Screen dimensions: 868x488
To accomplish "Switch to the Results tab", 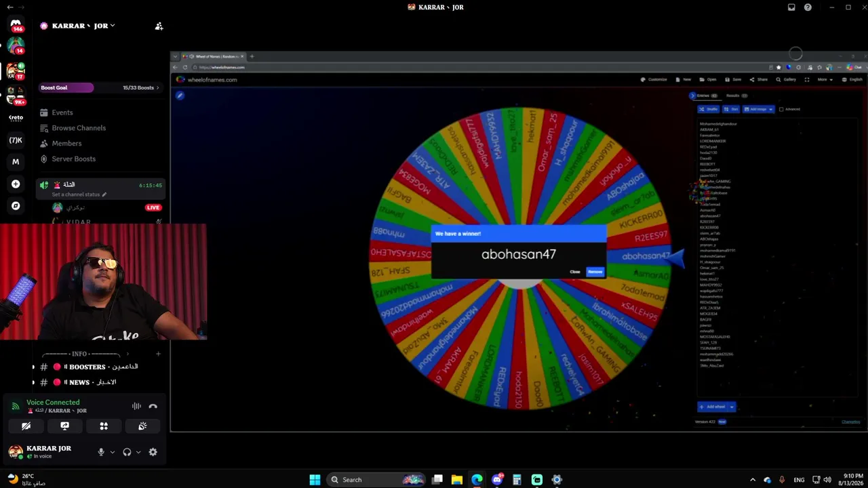I will click(736, 96).
